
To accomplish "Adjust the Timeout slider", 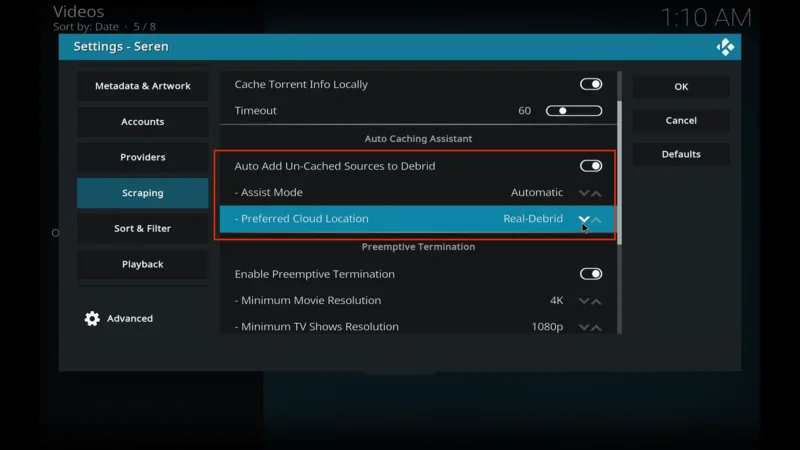I will click(574, 111).
